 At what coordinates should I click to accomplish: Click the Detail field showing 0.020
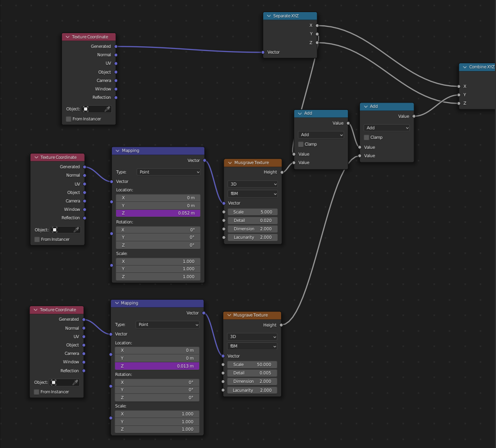pyautogui.click(x=252, y=220)
